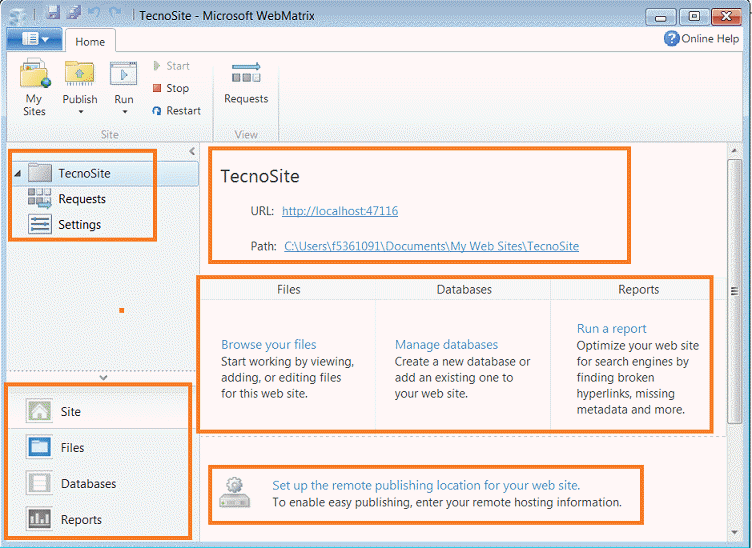Click the TecnoSite folder icon
This screenshot has width=752, height=548.
pyautogui.click(x=40, y=173)
